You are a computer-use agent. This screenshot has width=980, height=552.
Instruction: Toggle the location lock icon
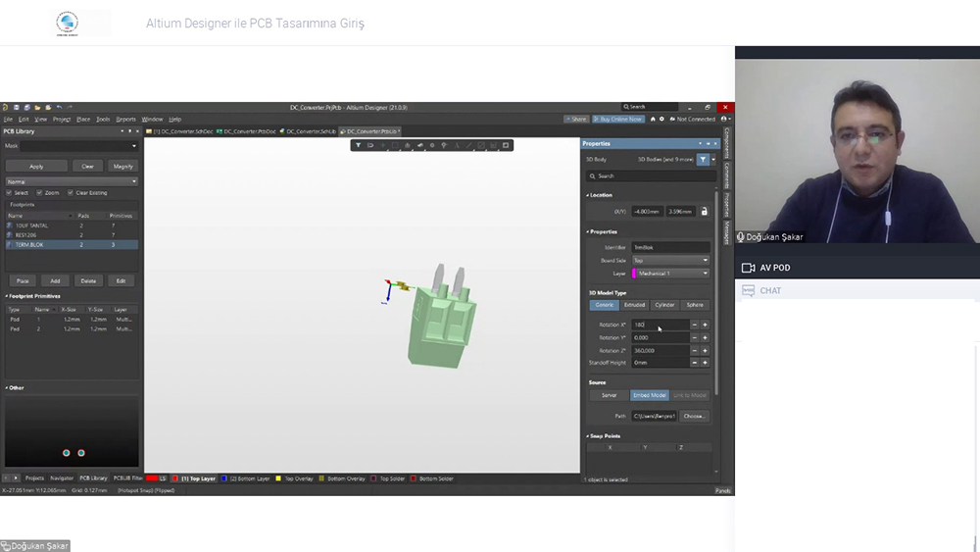point(705,212)
